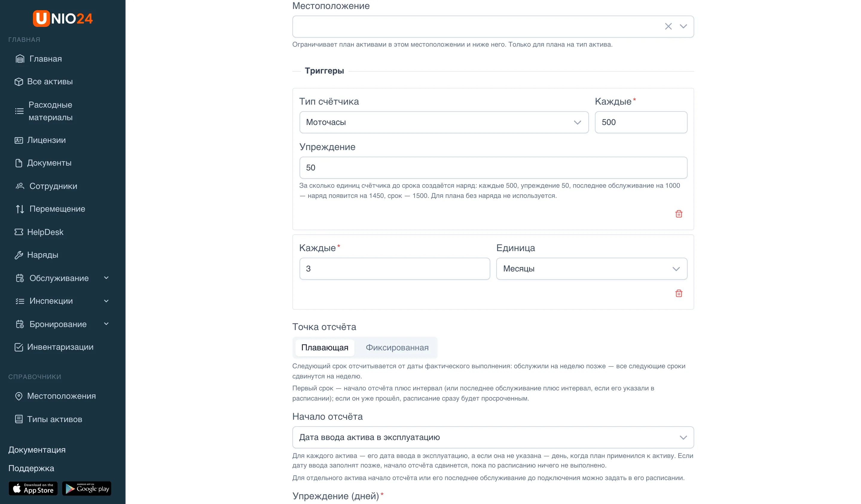This screenshot has width=861, height=504.
Task: Open the Документация link
Action: tap(37, 450)
